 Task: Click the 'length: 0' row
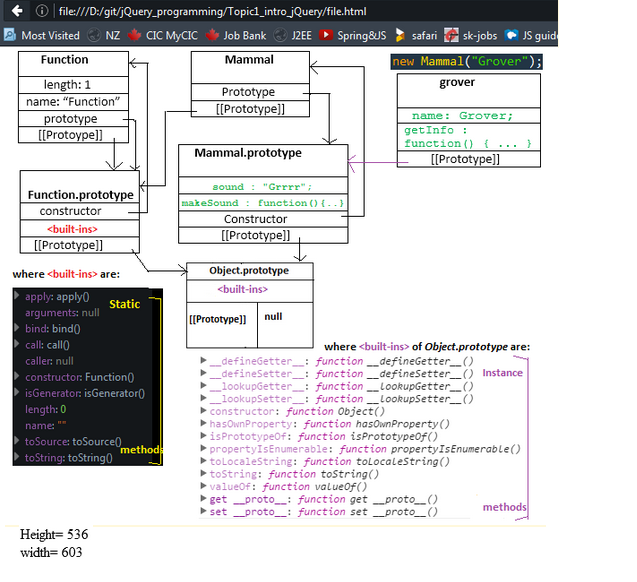coord(46,409)
